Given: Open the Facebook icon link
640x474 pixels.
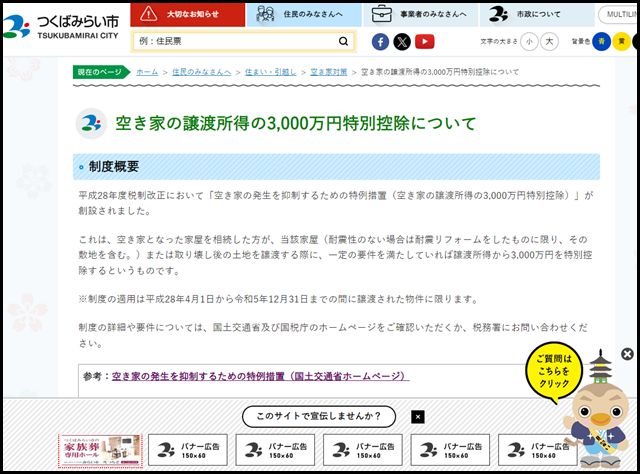Looking at the screenshot, I should tap(380, 42).
